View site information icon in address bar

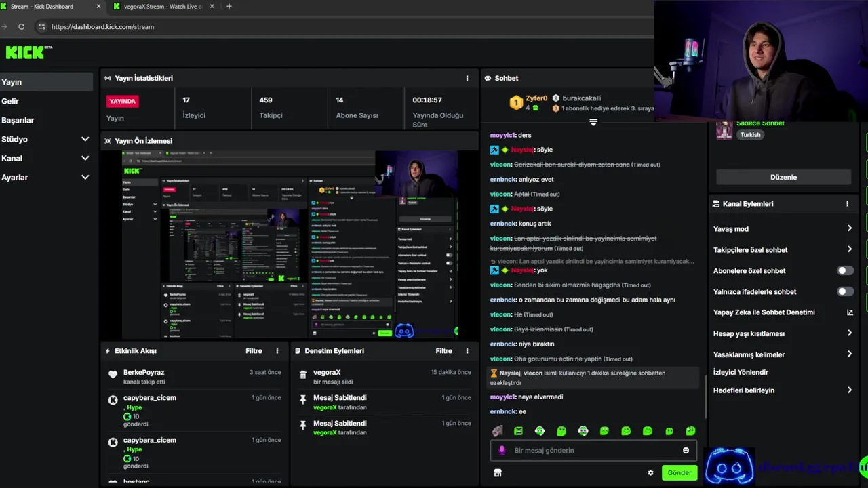point(41,26)
